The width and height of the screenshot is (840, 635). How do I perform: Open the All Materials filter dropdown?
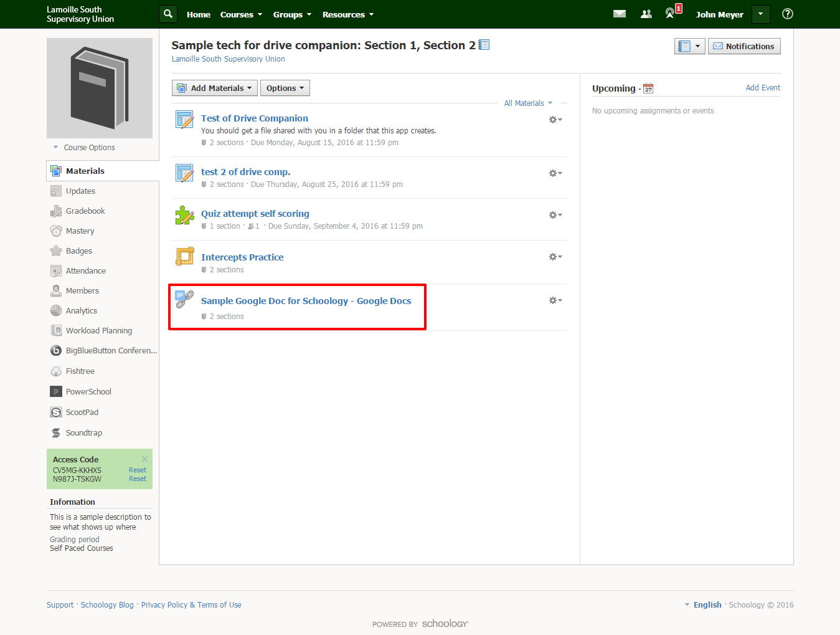528,103
